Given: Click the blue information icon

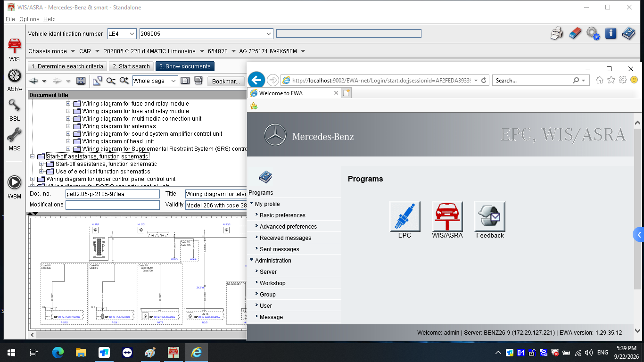Looking at the screenshot, I should coord(611,33).
